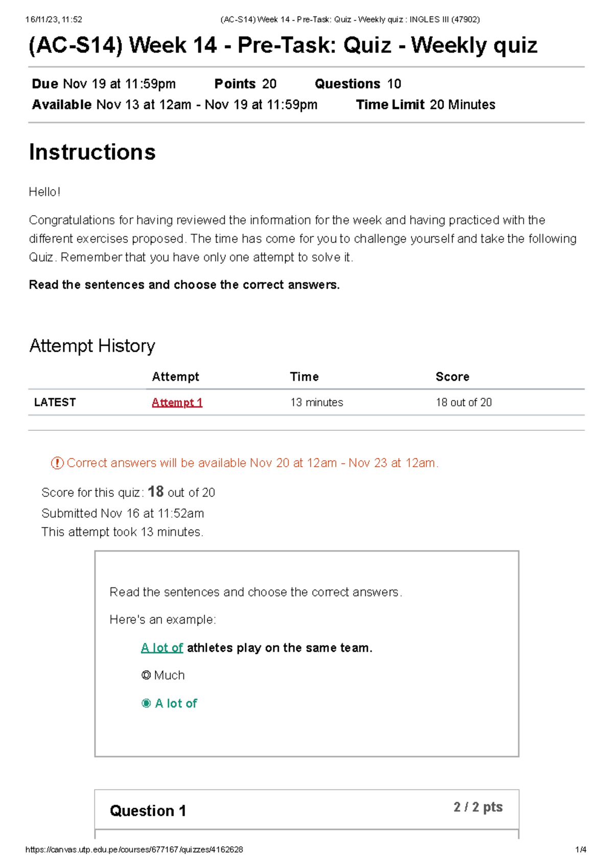Viewport: 613px width, 868px height.
Task: Click the "Attempt History" heading
Action: [92, 346]
